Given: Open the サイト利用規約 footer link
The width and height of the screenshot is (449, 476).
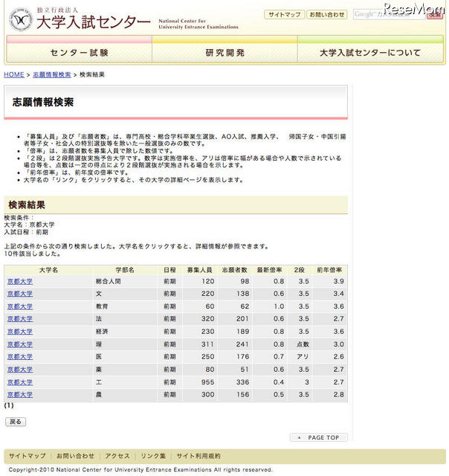Looking at the screenshot, I should [198, 456].
